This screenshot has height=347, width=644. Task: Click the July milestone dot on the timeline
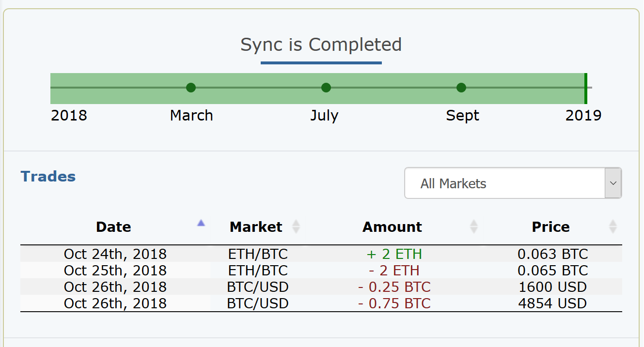point(326,88)
